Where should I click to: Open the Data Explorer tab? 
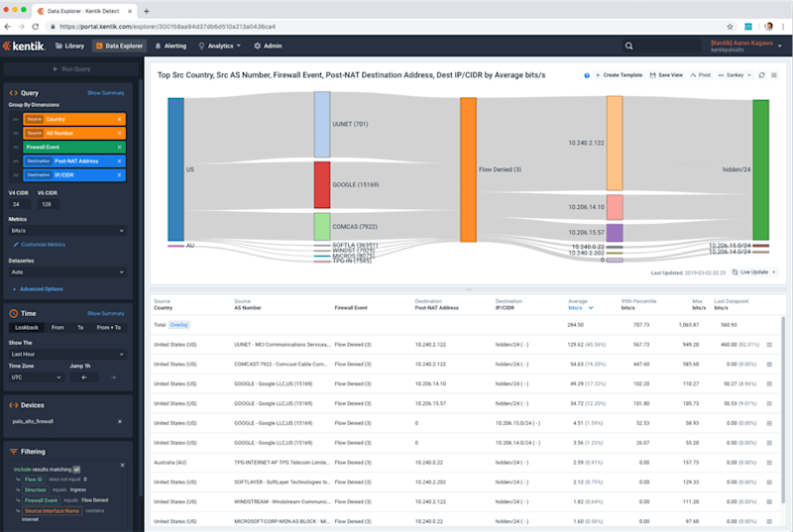pyautogui.click(x=119, y=46)
